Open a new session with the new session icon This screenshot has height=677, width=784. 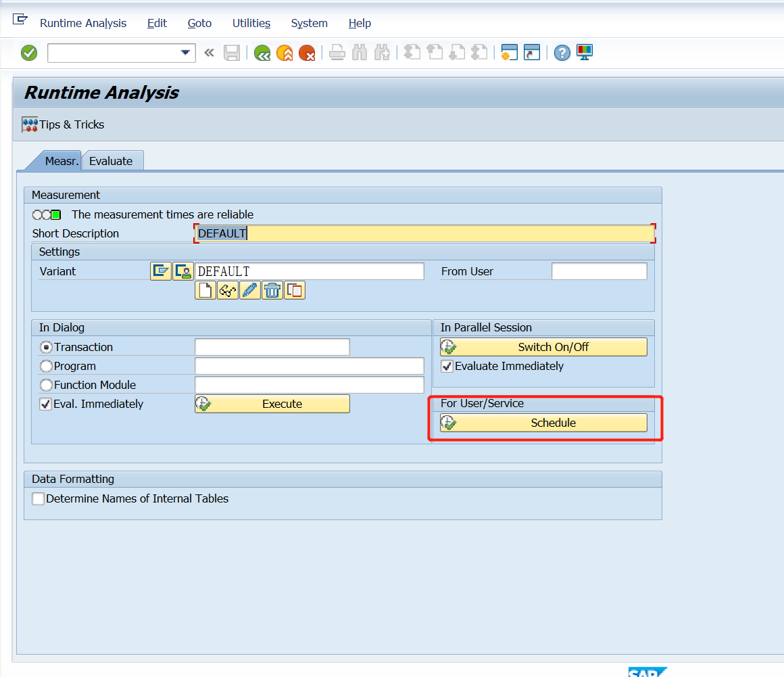click(x=509, y=52)
